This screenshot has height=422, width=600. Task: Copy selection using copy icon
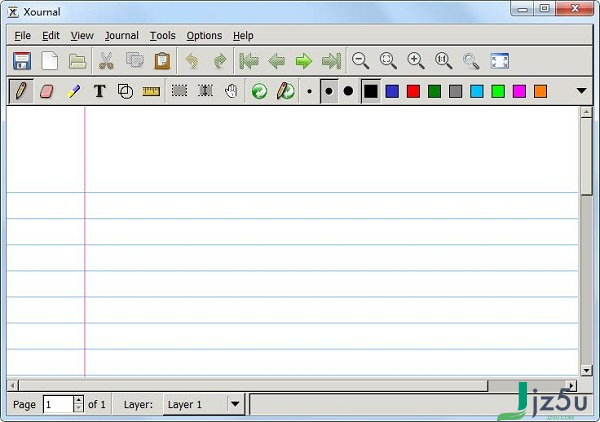(x=134, y=61)
